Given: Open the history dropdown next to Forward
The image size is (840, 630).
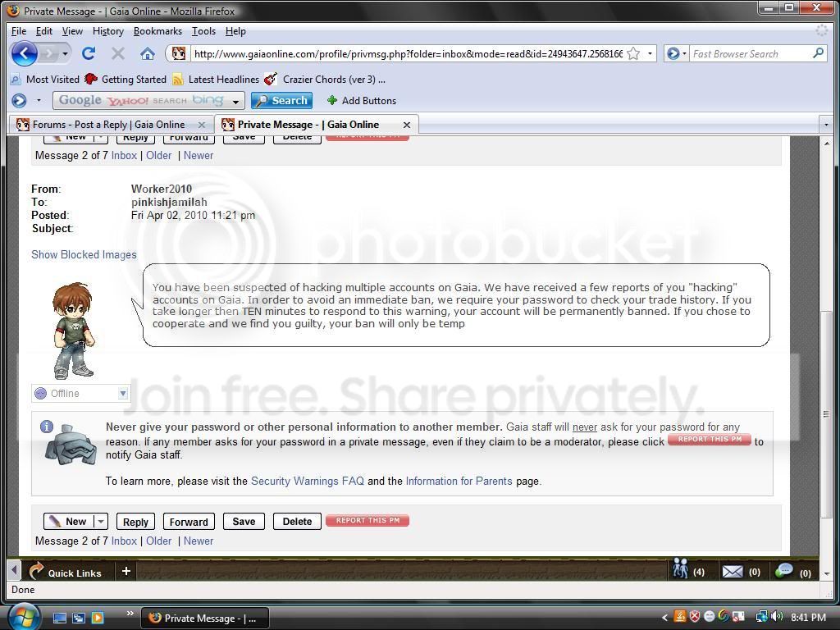Looking at the screenshot, I should [65, 53].
